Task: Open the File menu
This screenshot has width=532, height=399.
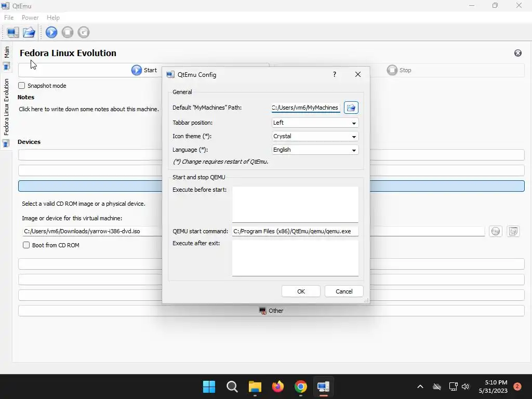Action: 9,18
